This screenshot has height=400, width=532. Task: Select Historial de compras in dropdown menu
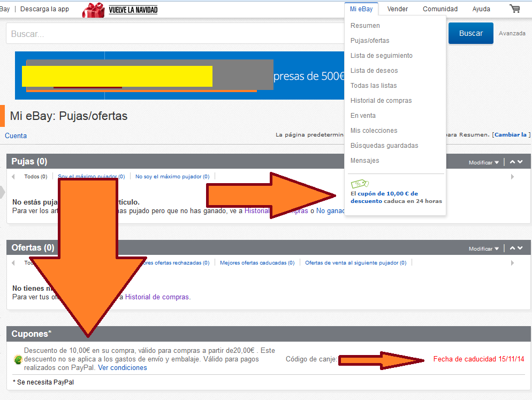381,101
